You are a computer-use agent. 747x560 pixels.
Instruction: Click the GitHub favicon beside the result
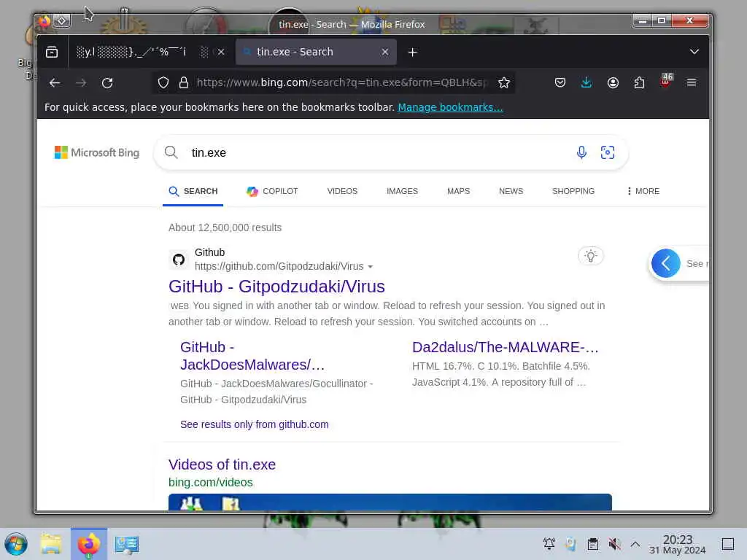[179, 260]
